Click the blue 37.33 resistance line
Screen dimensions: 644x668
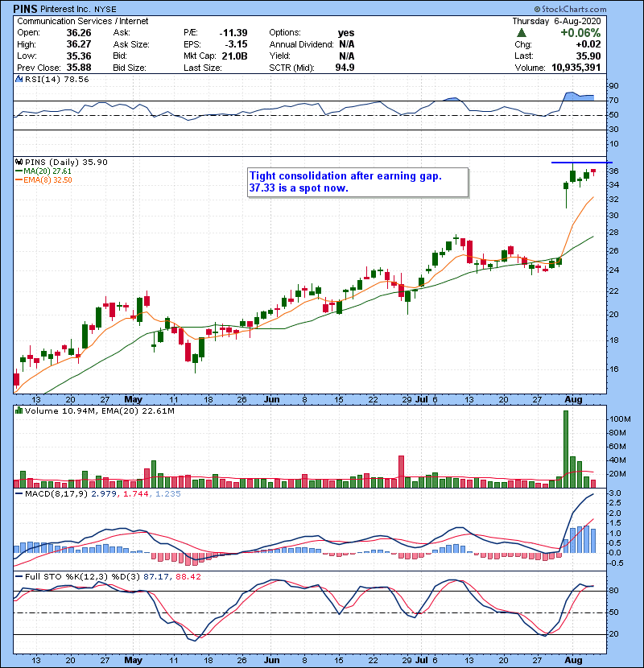pos(582,163)
